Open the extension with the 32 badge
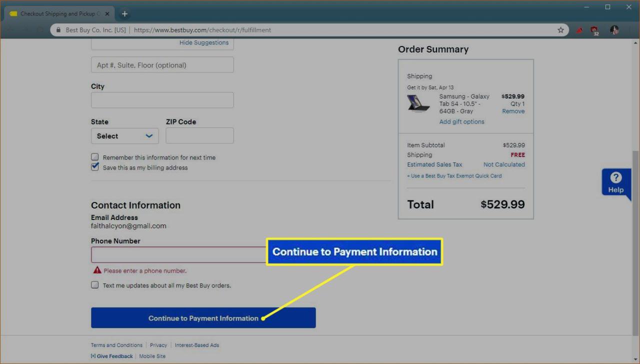 (595, 30)
